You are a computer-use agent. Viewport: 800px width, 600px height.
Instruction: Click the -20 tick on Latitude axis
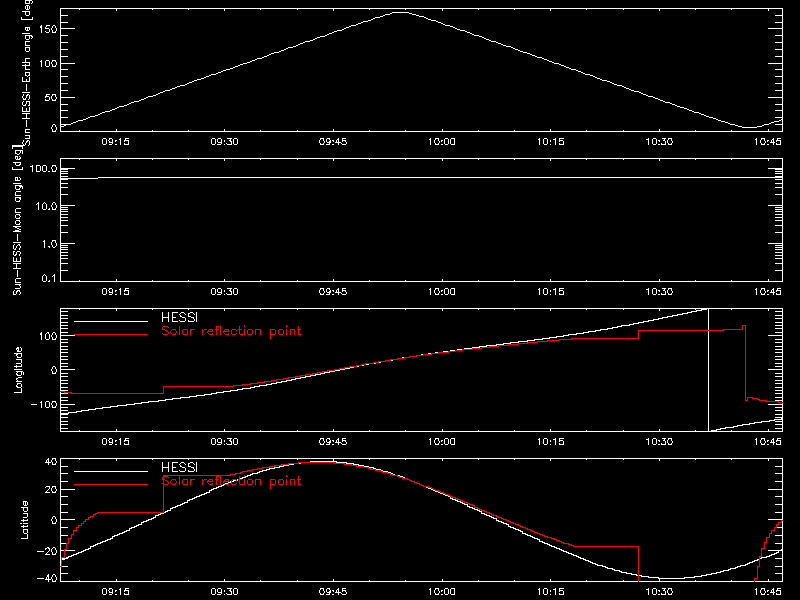(47, 551)
